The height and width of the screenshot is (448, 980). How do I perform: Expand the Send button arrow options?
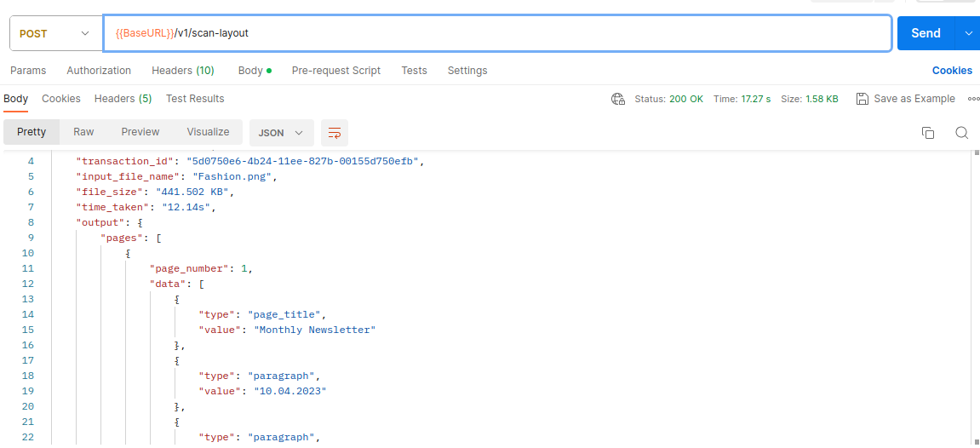tap(967, 34)
